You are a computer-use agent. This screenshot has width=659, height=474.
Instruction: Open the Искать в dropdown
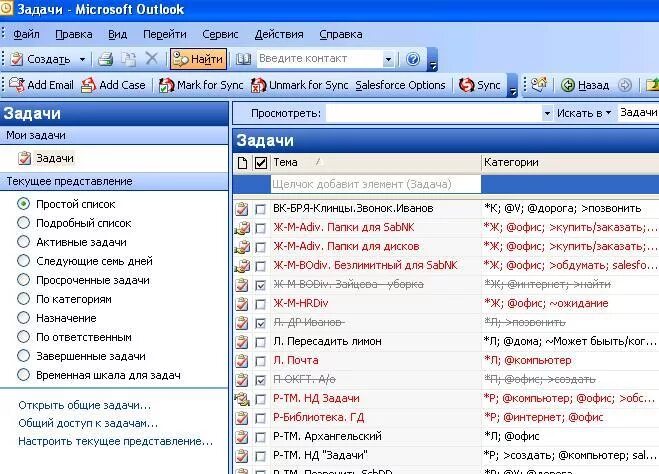point(584,113)
